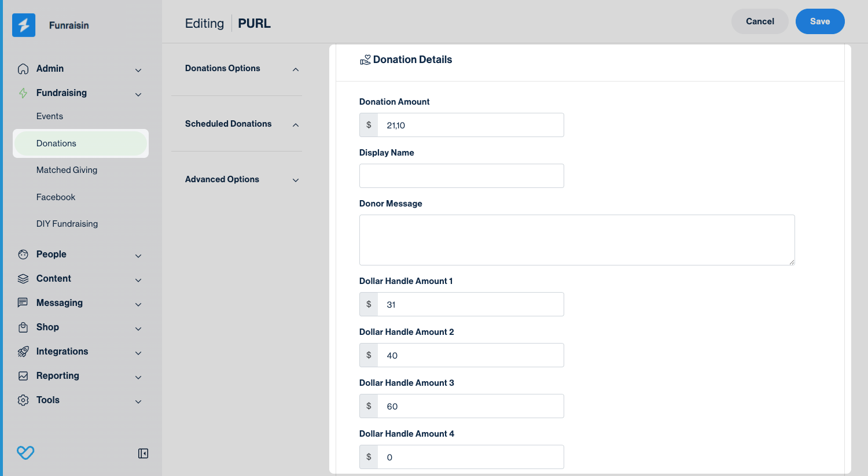Click the Shop bag icon
This screenshot has width=868, height=476.
(x=23, y=327)
